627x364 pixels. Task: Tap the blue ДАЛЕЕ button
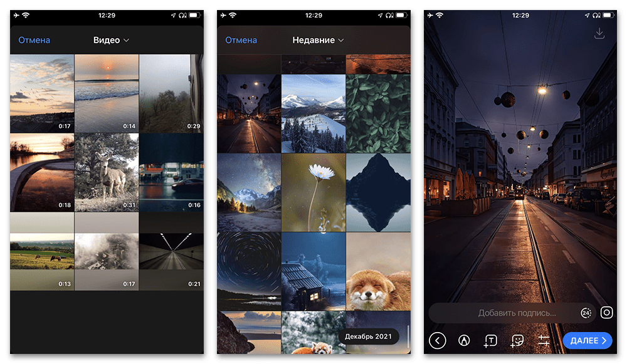(x=587, y=340)
